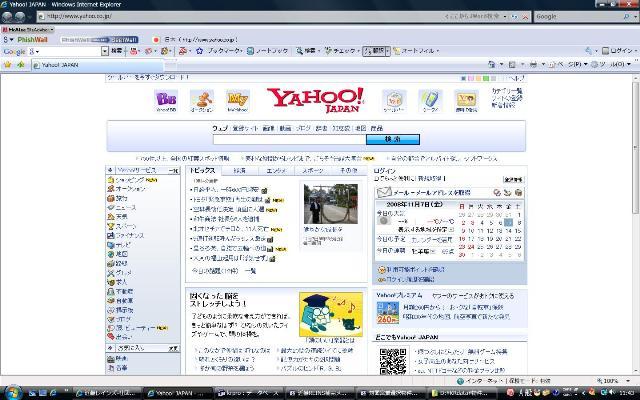
Task: Open the Finance link in services list
Action: (x=129, y=236)
